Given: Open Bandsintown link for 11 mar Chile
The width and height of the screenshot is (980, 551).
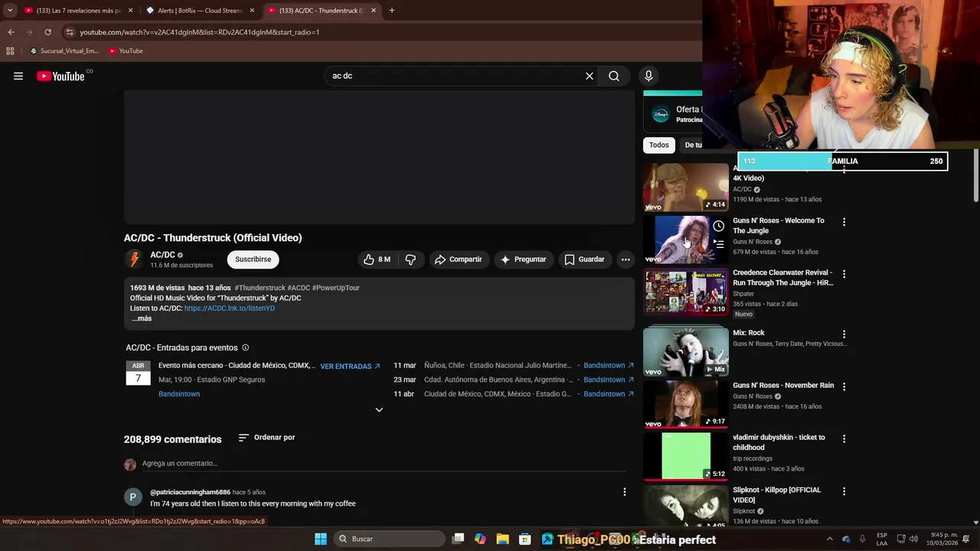Looking at the screenshot, I should (609, 366).
